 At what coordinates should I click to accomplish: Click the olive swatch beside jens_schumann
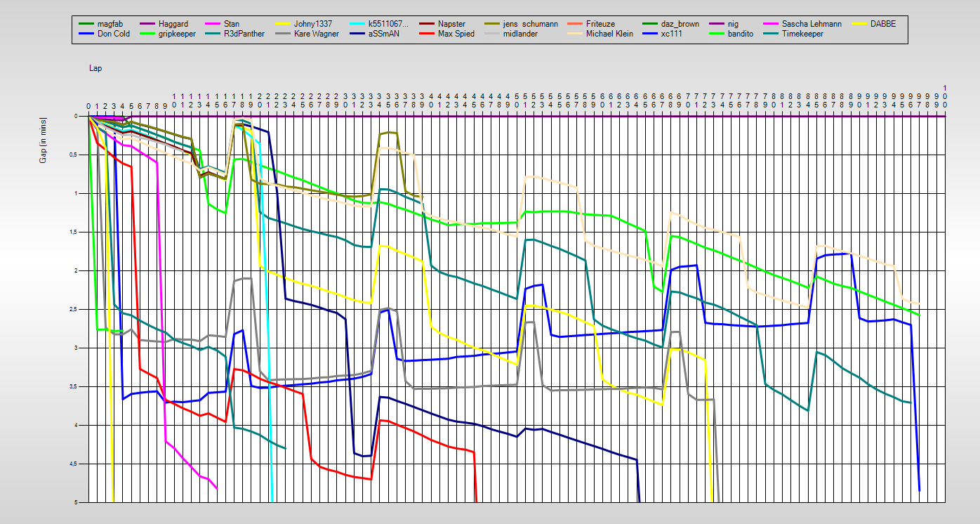click(491, 25)
